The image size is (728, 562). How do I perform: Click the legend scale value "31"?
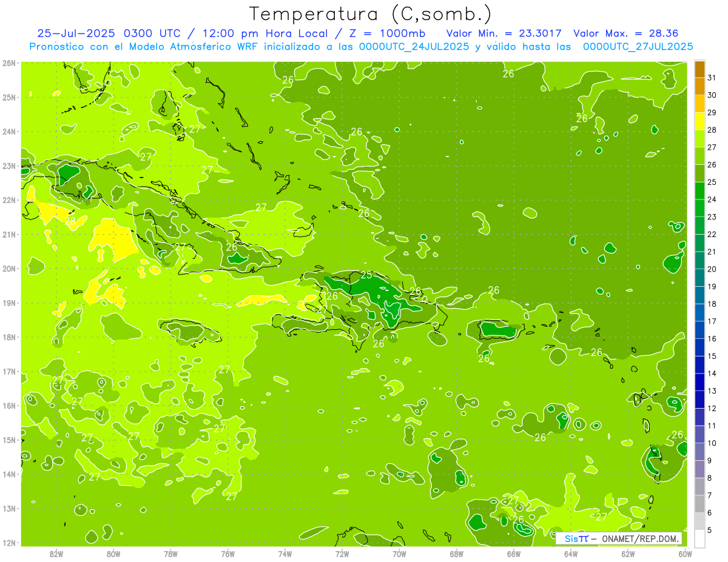click(x=712, y=78)
